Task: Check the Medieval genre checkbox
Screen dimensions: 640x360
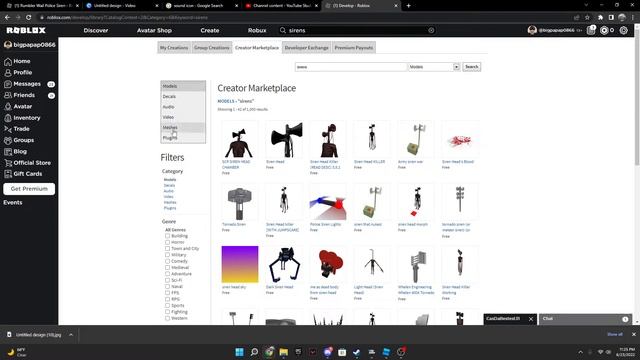Action: pos(167,267)
